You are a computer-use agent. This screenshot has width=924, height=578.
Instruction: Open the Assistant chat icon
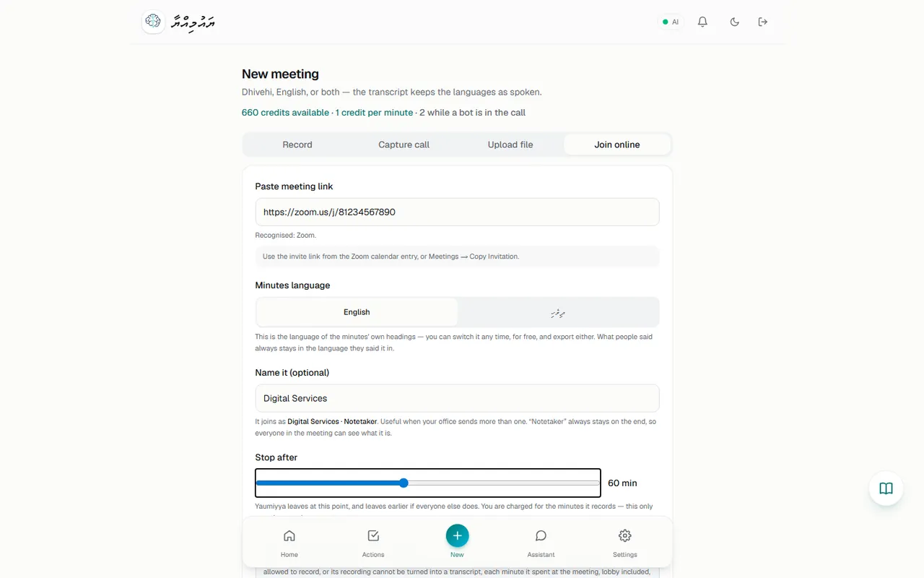tap(541, 543)
